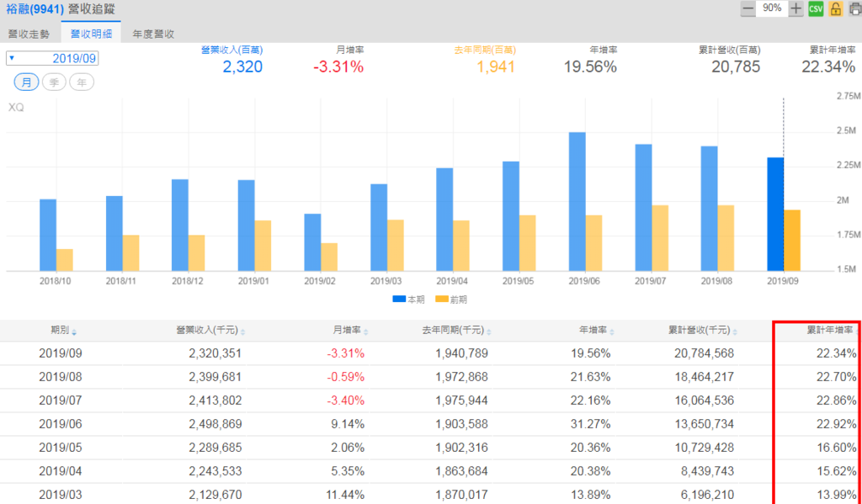
Task: Click last-year value 1,972,868
Action: [x=462, y=377]
